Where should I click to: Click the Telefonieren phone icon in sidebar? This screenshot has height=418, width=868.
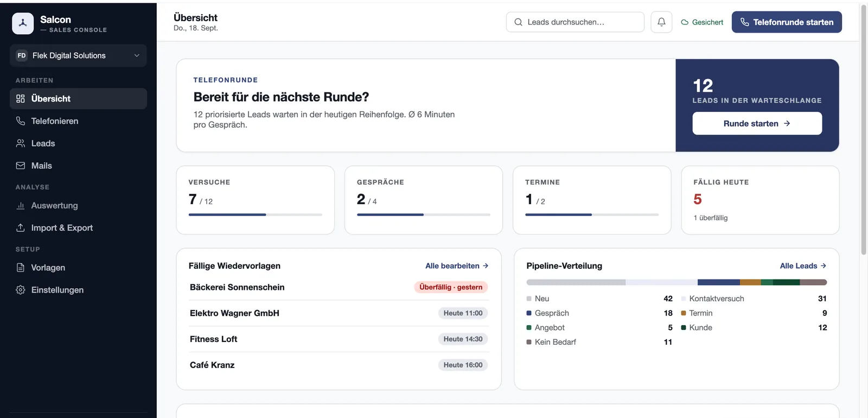click(21, 121)
